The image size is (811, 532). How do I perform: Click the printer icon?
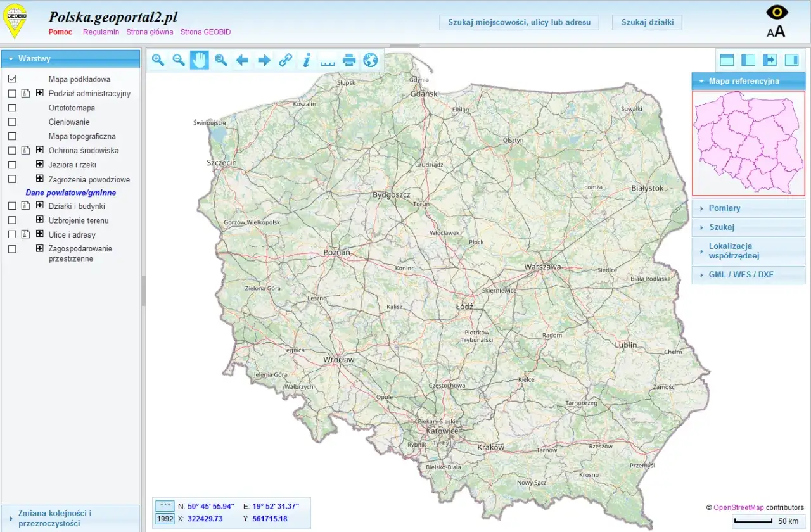point(349,60)
